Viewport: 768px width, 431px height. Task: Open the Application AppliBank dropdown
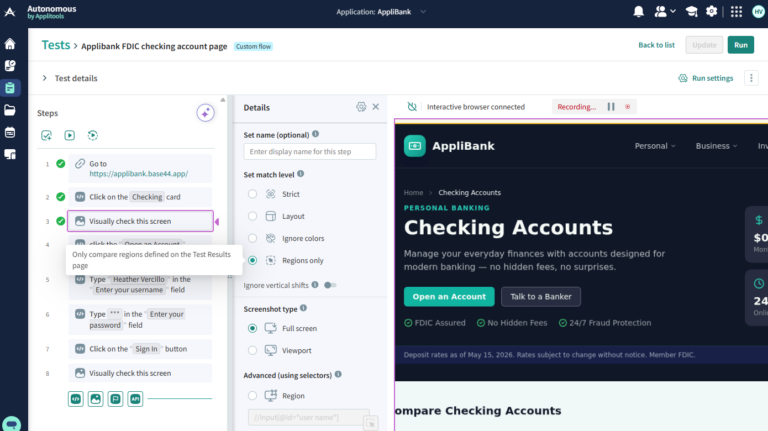coord(381,12)
